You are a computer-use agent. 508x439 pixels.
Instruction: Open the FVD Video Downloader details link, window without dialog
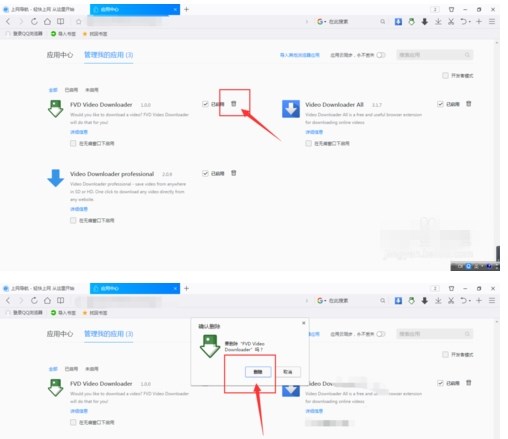coord(79,132)
